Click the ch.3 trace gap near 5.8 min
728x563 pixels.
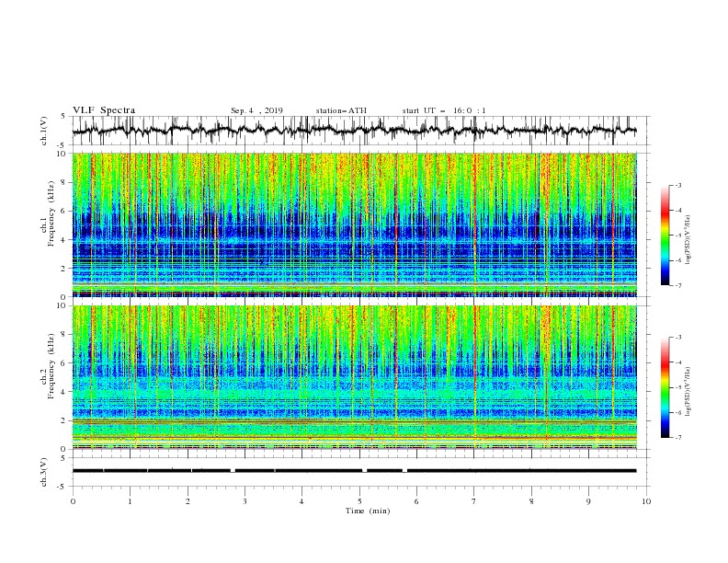pos(404,471)
